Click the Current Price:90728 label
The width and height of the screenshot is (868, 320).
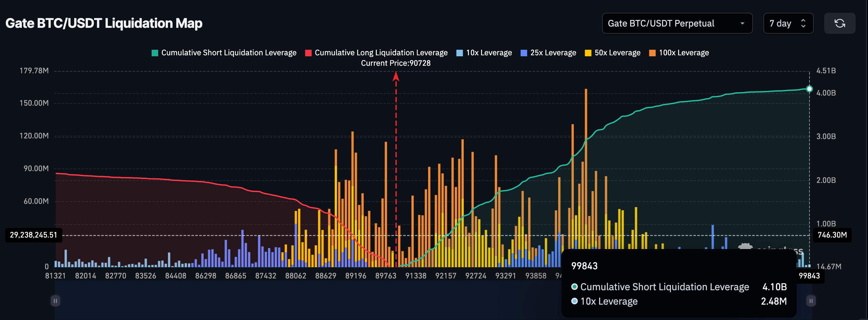pos(396,63)
